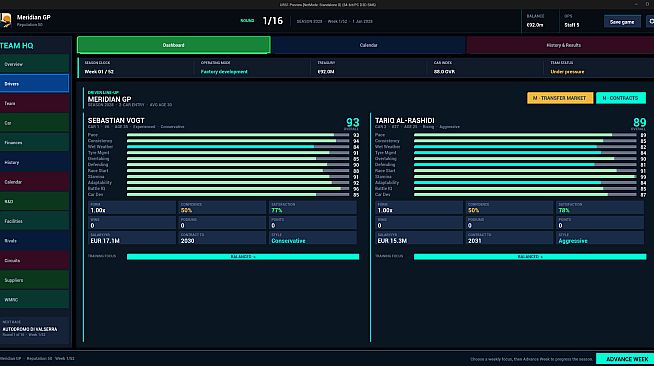This screenshot has width=654, height=366.
Task: Open Sebastian Vogt's training focus dropdown
Action: [x=243, y=257]
